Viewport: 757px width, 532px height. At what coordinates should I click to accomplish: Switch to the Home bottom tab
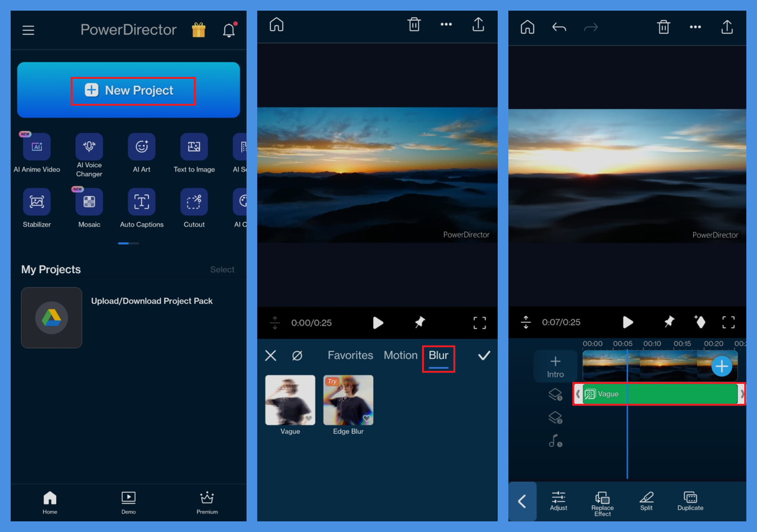50,502
